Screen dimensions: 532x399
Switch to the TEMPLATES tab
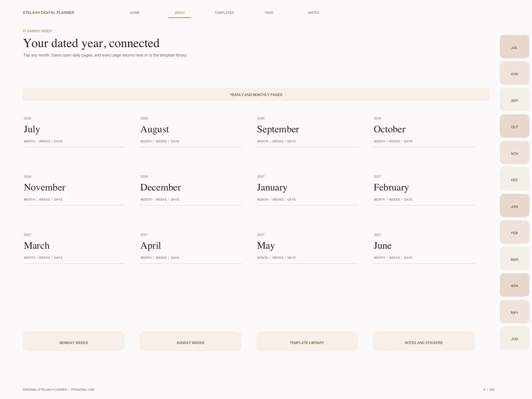click(224, 13)
